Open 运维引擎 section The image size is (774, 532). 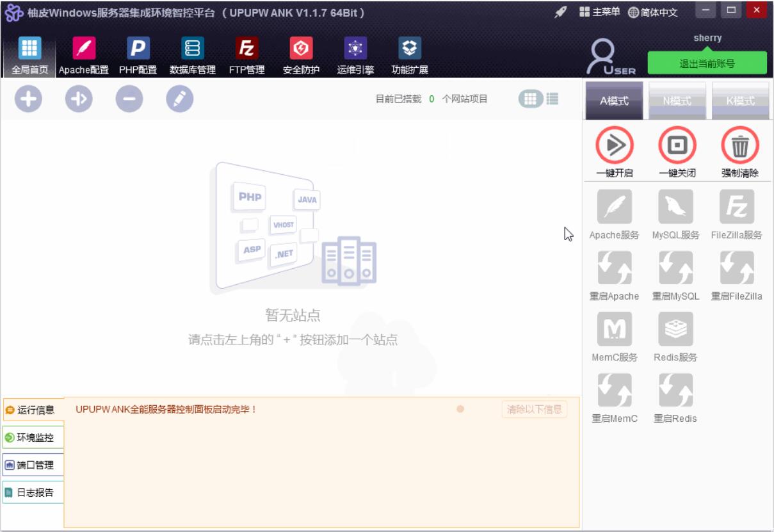(355, 56)
